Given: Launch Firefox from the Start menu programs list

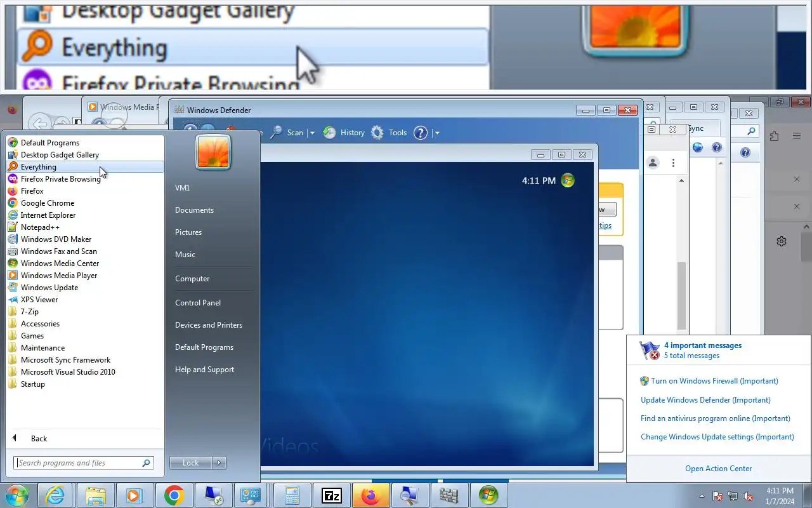Looking at the screenshot, I should (x=85, y=191).
